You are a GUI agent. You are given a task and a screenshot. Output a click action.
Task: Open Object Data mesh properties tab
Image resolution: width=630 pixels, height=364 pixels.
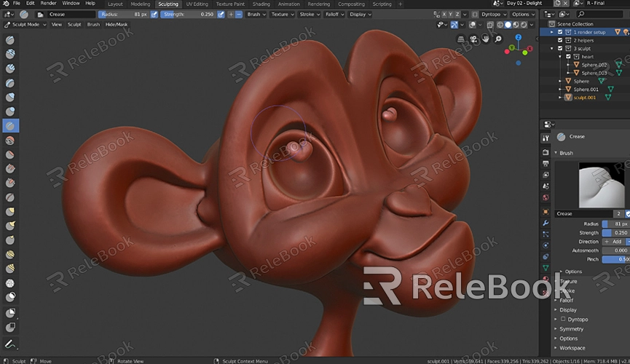[546, 268]
